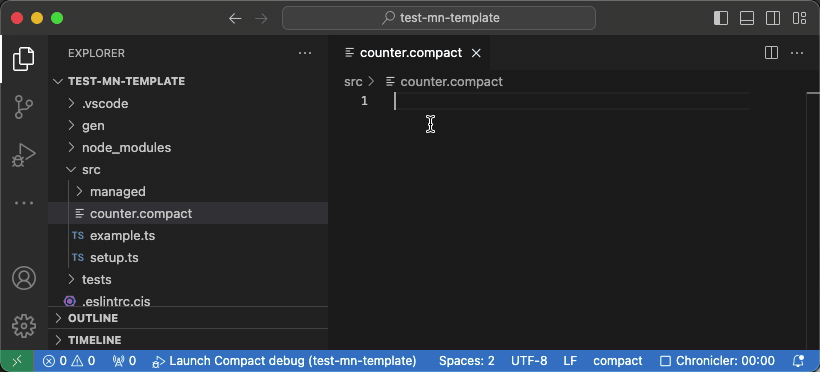This screenshot has height=372, width=820.
Task: Go back with the left arrow
Action: click(x=235, y=18)
